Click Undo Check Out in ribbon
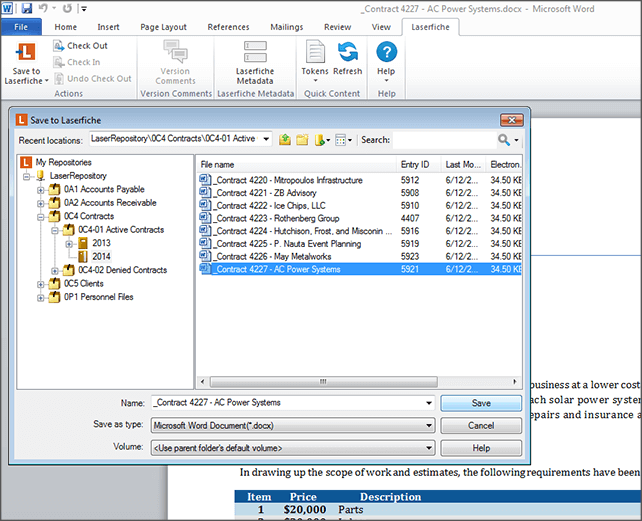The width and height of the screenshot is (642, 521). pyautogui.click(x=93, y=79)
